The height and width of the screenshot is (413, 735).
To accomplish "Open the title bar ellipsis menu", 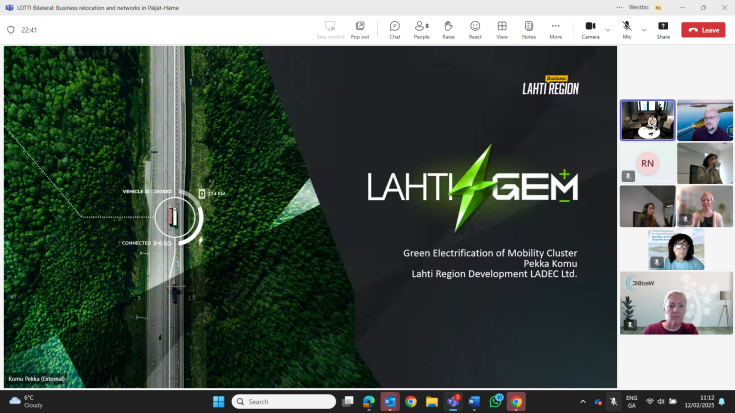I will pos(620,8).
